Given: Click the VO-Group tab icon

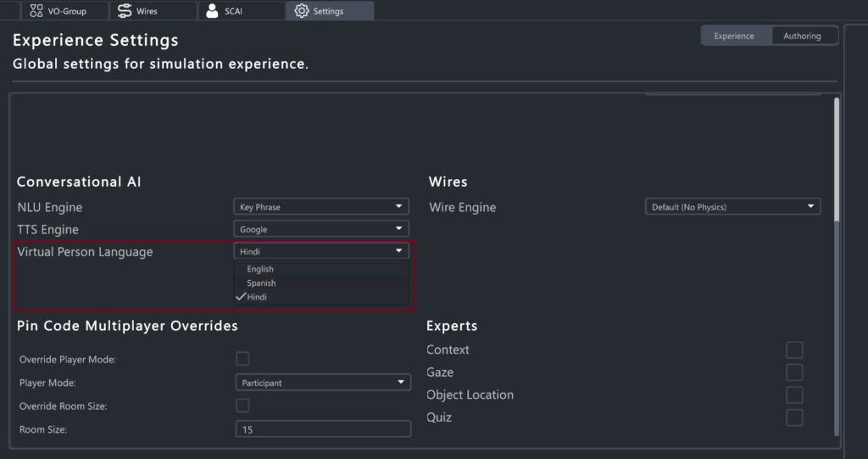Looking at the screenshot, I should click(36, 11).
